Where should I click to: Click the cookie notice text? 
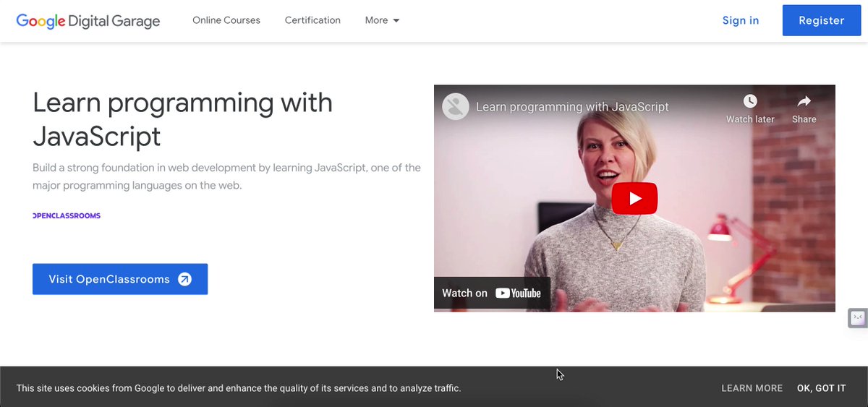(x=239, y=388)
